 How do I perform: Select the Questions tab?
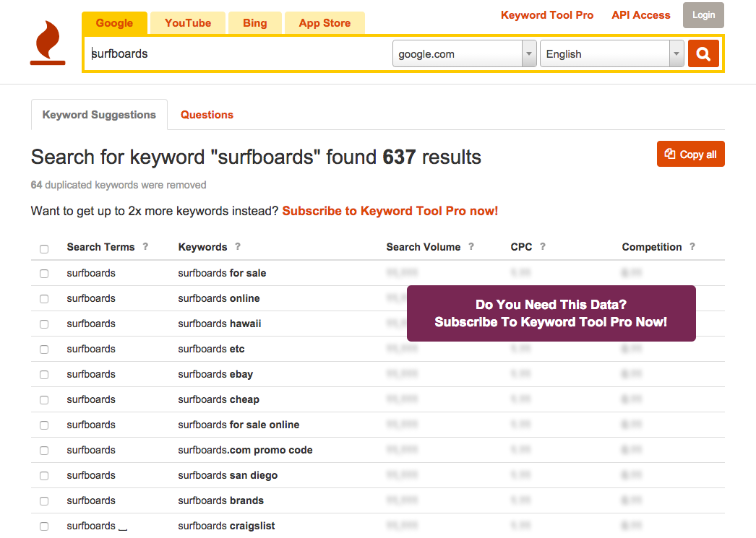click(207, 115)
